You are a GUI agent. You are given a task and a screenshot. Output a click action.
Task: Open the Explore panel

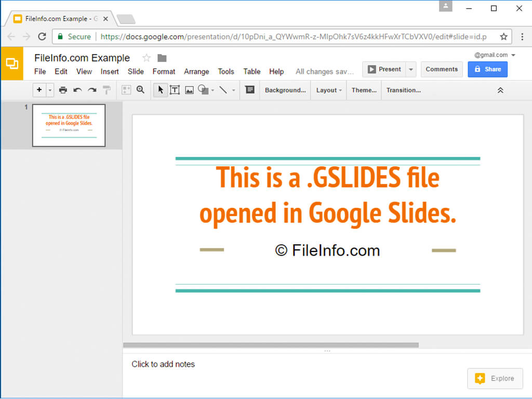click(x=495, y=378)
